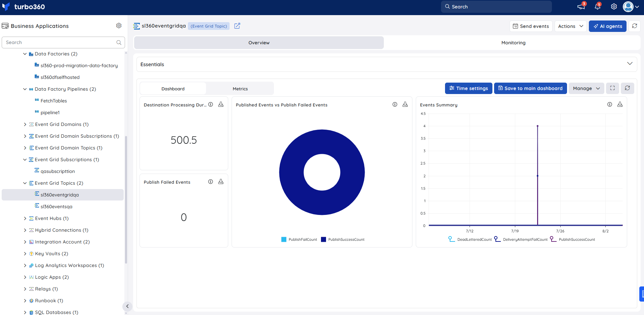Click Save to main dashboard

click(530, 88)
